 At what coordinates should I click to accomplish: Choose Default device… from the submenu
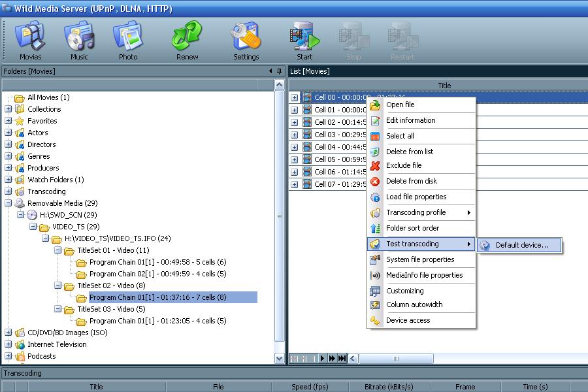pos(521,245)
